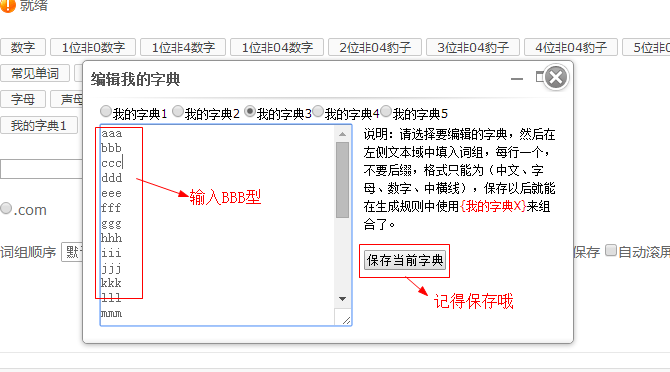Click the 我的字典1 rule button
Image resolution: width=670 pixels, height=372 pixels.
(x=38, y=126)
